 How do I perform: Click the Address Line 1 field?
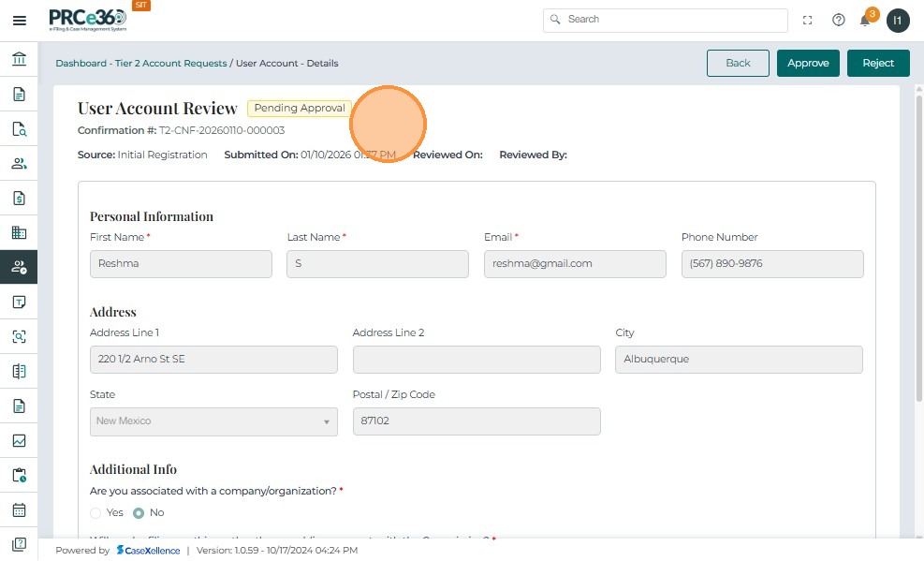click(213, 360)
